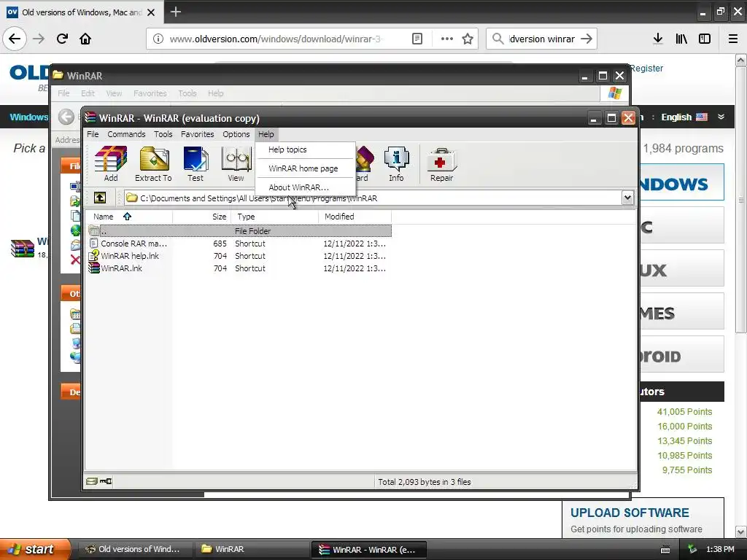Click the UPLOAD SOFTWARE heading

tap(630, 513)
